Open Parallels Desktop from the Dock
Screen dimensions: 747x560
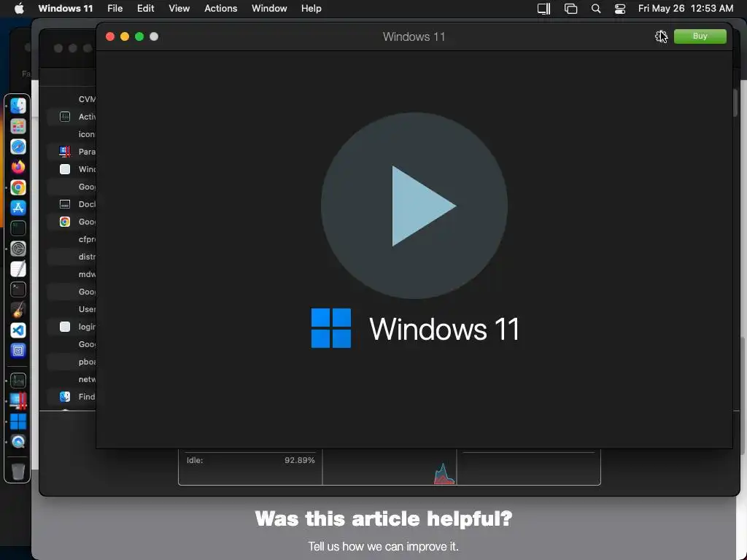coord(18,401)
